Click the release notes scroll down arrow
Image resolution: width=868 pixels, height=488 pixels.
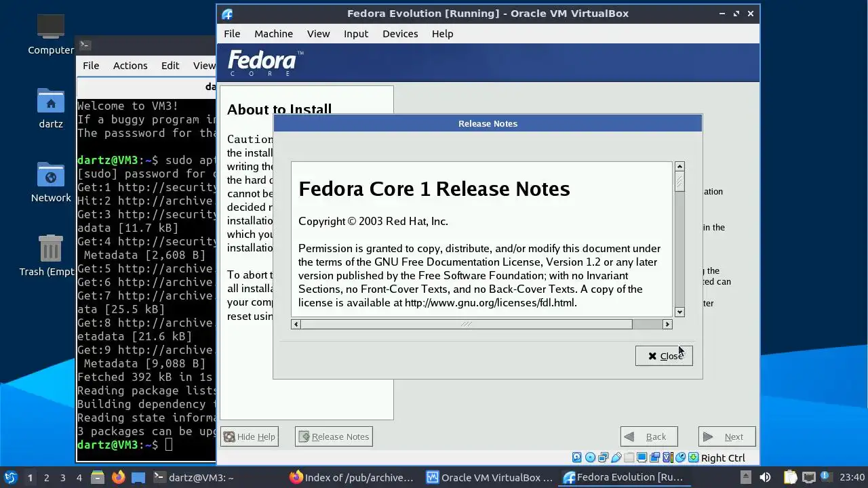(679, 312)
